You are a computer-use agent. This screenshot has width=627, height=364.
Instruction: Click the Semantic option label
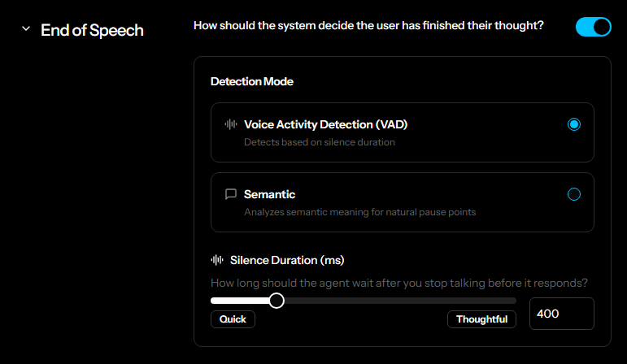tap(269, 194)
